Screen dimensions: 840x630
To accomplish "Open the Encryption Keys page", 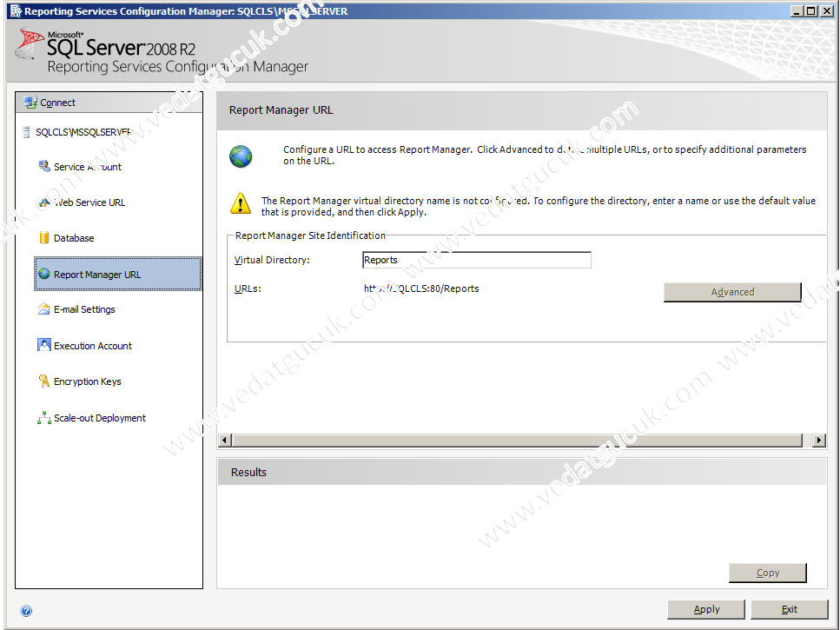I will click(x=88, y=381).
